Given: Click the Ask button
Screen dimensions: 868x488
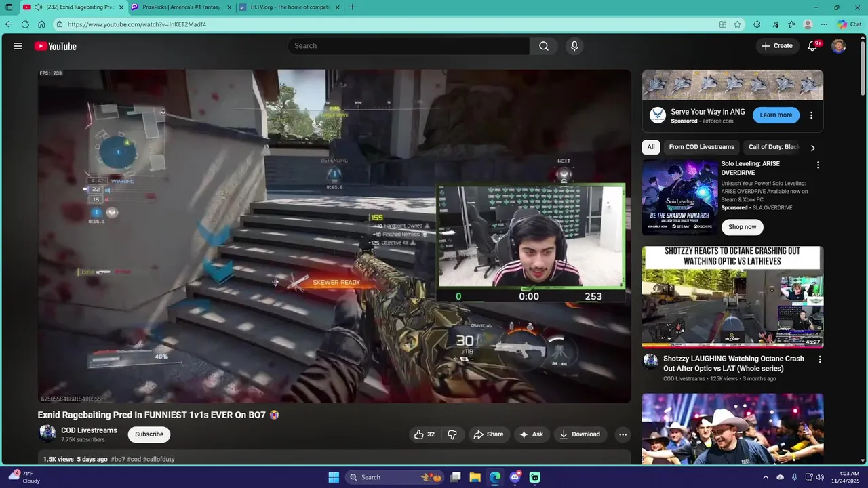Looking at the screenshot, I should [531, 434].
